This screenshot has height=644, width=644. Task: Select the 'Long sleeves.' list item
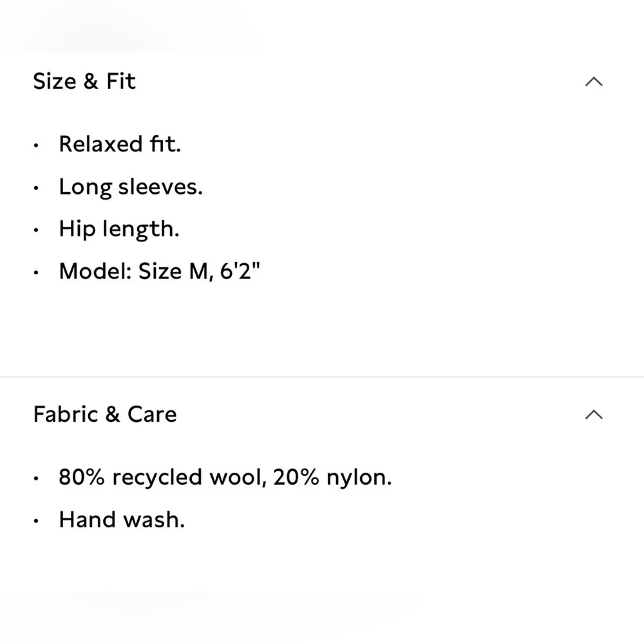pos(131,187)
